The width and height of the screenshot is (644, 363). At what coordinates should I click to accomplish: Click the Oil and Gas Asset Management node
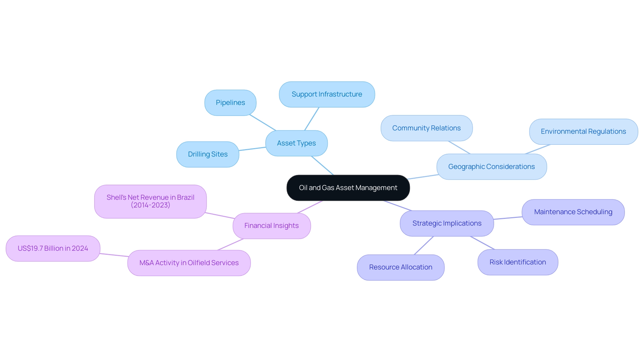click(x=347, y=187)
